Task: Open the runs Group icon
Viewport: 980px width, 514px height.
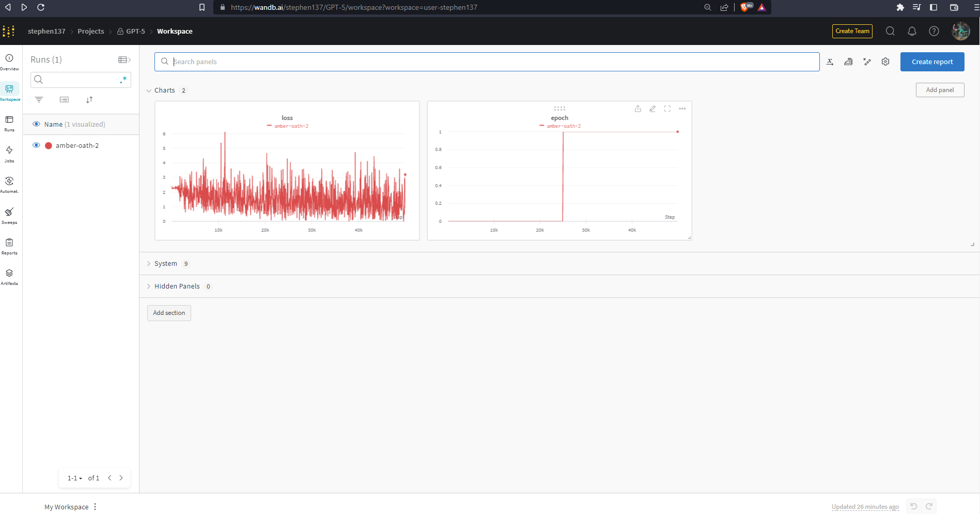Action: pos(64,100)
